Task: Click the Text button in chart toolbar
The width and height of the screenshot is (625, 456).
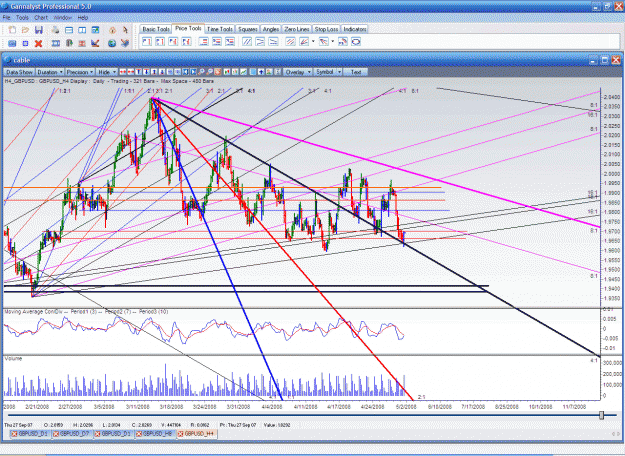Action: pos(356,72)
